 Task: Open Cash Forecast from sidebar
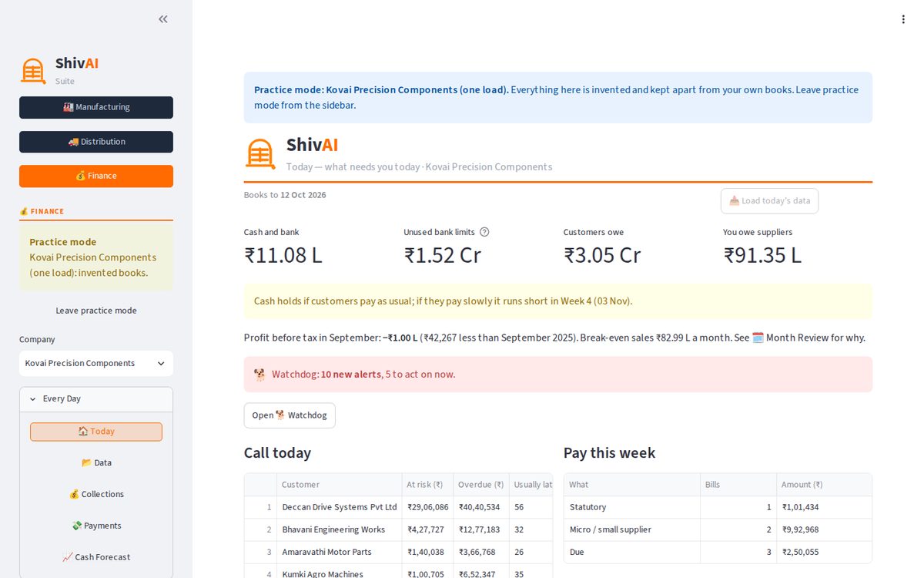click(x=96, y=557)
